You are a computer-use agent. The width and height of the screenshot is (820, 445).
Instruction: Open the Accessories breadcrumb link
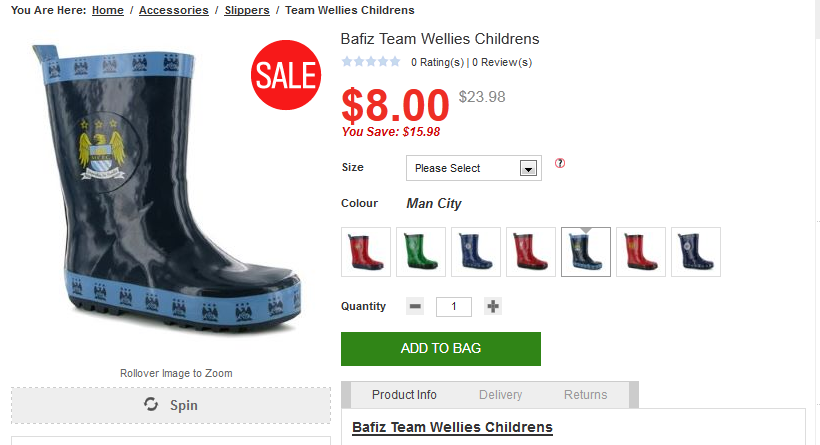pos(174,10)
